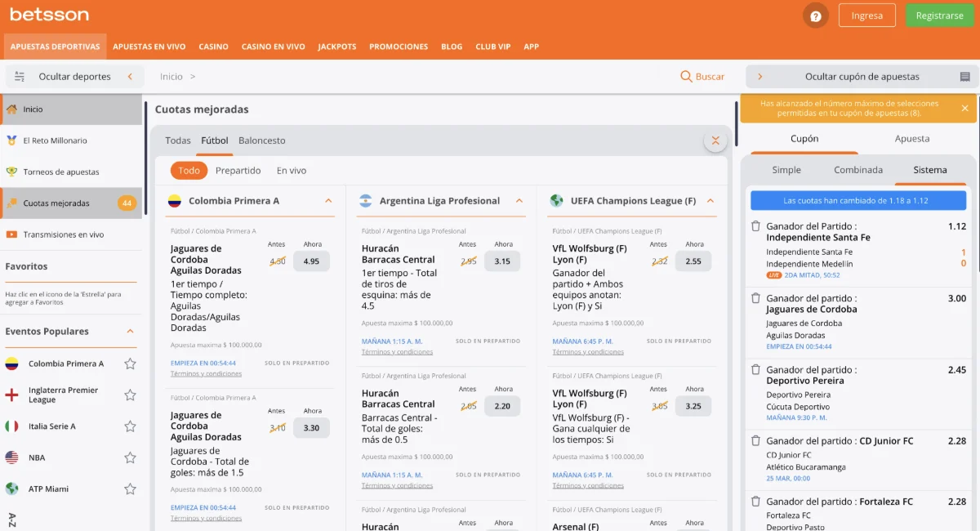Screen dimensions: 980x531
Task: Click the England flag icon in sidebar
Action: [11, 395]
